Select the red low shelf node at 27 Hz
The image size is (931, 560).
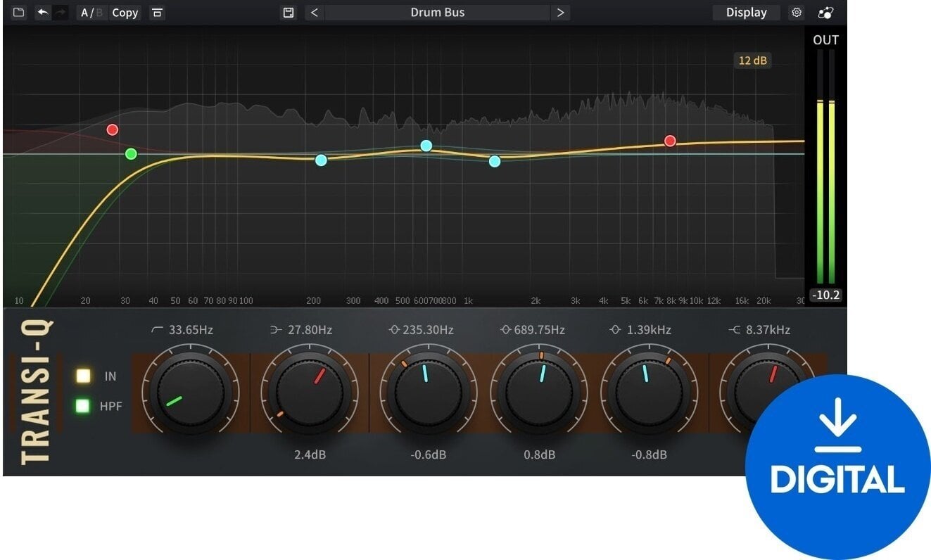pyautogui.click(x=113, y=129)
